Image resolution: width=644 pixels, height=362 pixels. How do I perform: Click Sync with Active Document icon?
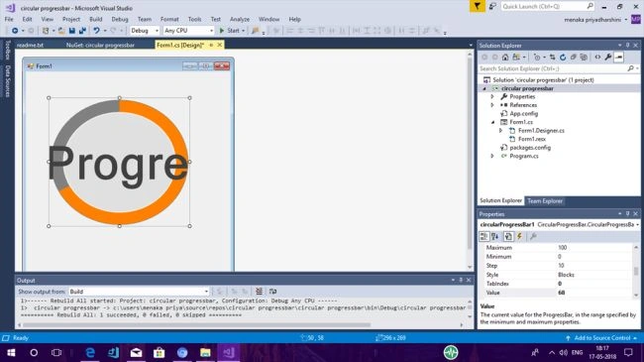553,58
